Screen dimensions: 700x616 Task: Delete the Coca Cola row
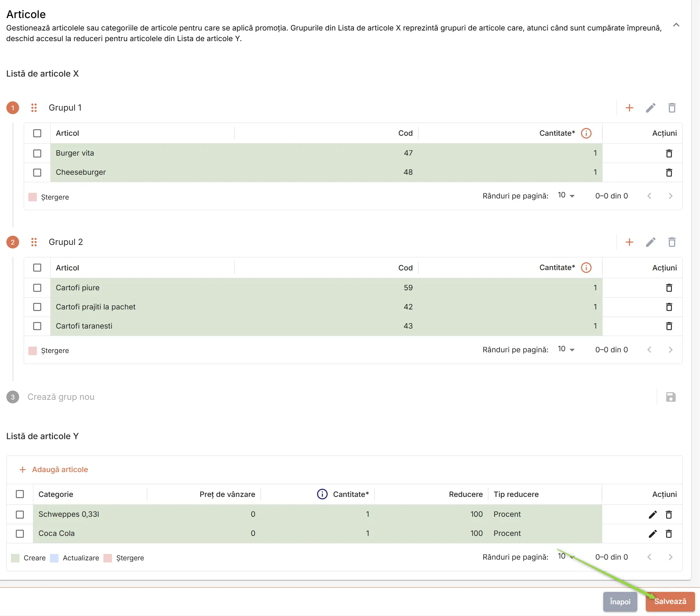point(669,533)
